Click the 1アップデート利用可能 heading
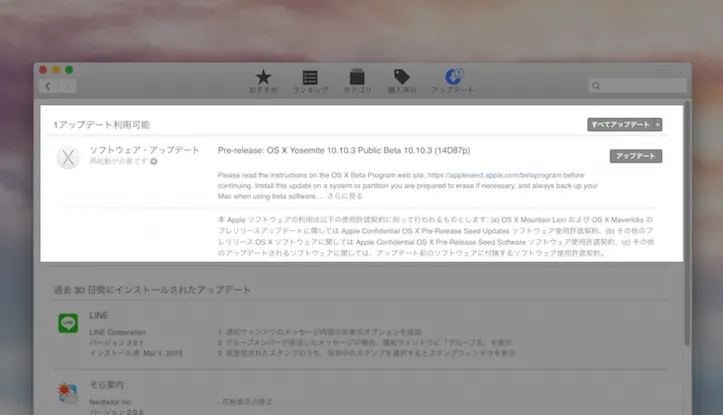 coord(101,125)
